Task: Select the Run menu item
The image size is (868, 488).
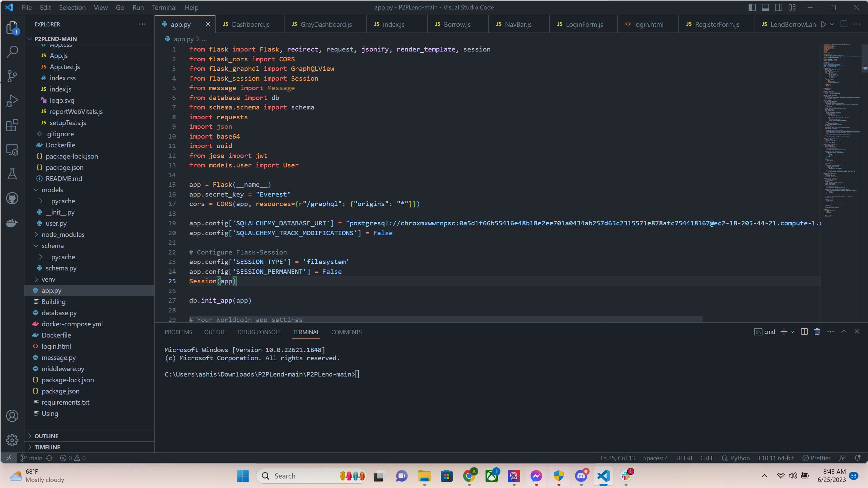Action: 138,7
